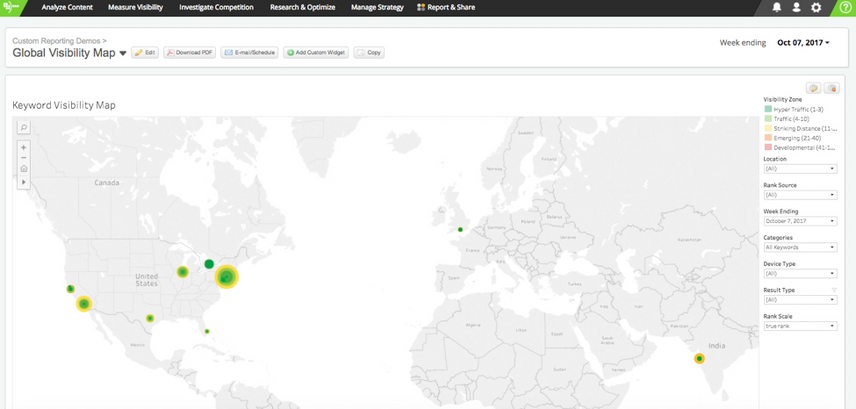Click the E-mail/Schedule button
The width and height of the screenshot is (856, 409).
[x=250, y=53]
